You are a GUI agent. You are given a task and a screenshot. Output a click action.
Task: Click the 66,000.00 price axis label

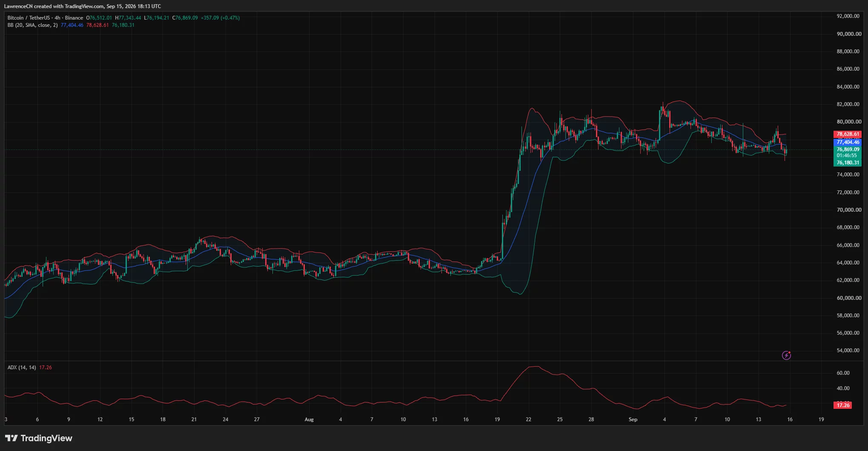848,245
